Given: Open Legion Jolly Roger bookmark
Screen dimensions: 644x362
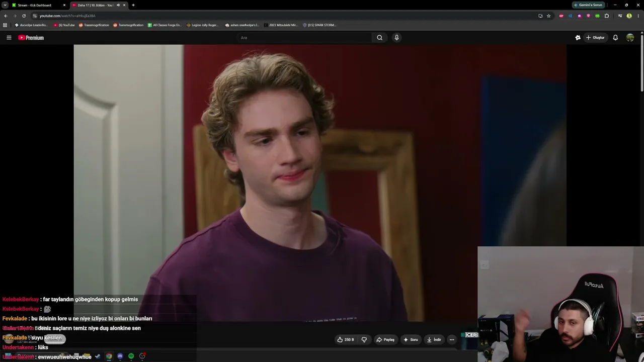Looking at the screenshot, I should tap(203, 25).
